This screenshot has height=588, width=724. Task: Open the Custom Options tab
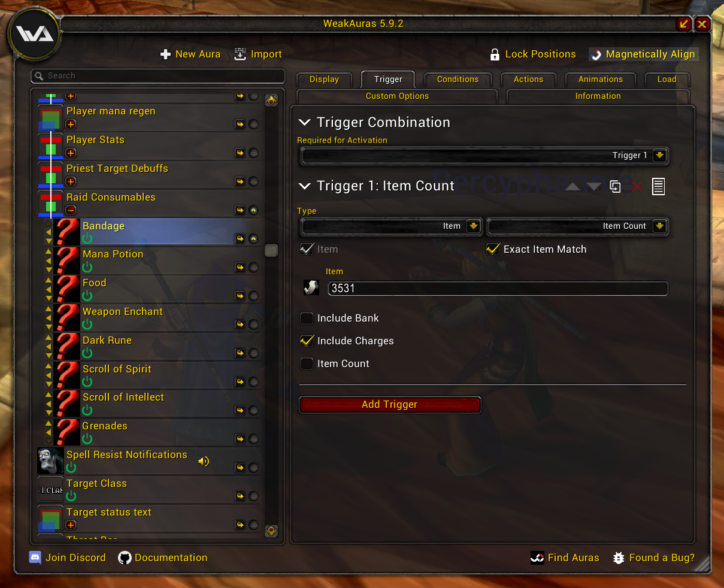pos(397,96)
